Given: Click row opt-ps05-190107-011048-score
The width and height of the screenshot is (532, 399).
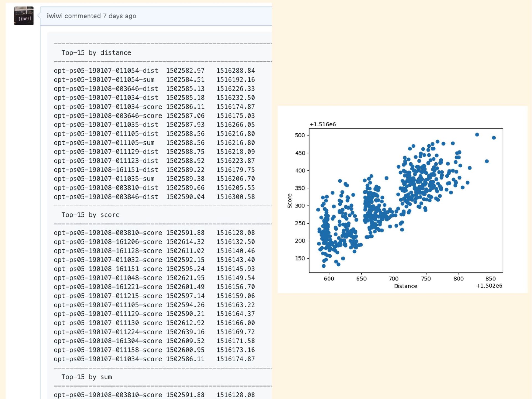Looking at the screenshot, I should pos(154,278).
